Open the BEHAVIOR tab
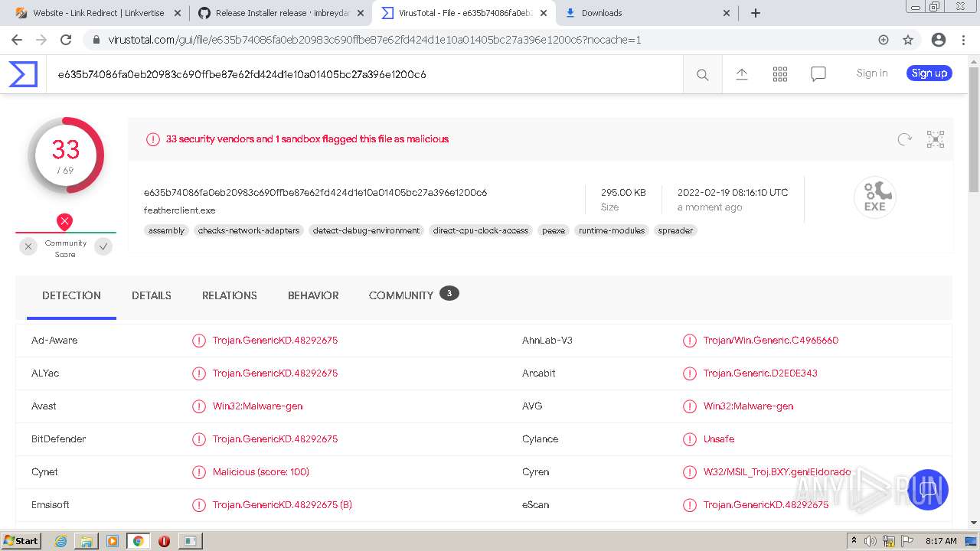Viewport: 980px width, 551px height. pos(313,295)
